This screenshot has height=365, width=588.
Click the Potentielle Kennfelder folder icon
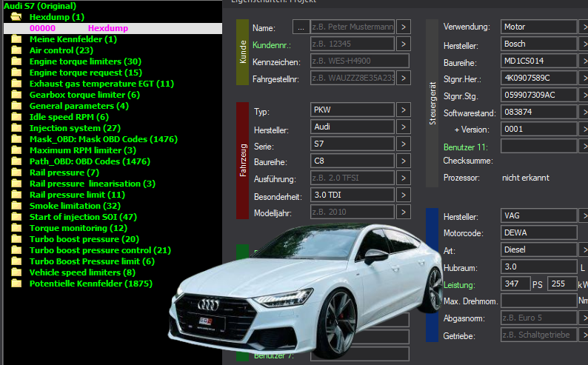coord(16,284)
